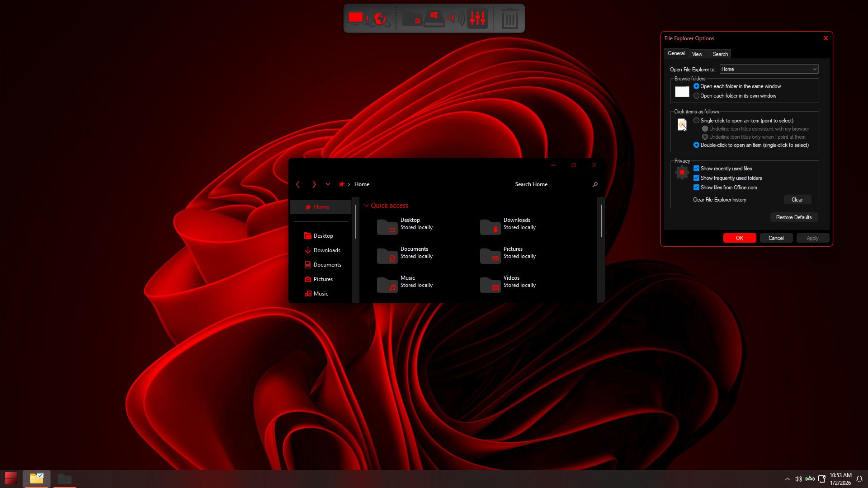Expand the recent locations chevron in Explorer
Viewport: 868px width, 488px height.
[x=328, y=184]
